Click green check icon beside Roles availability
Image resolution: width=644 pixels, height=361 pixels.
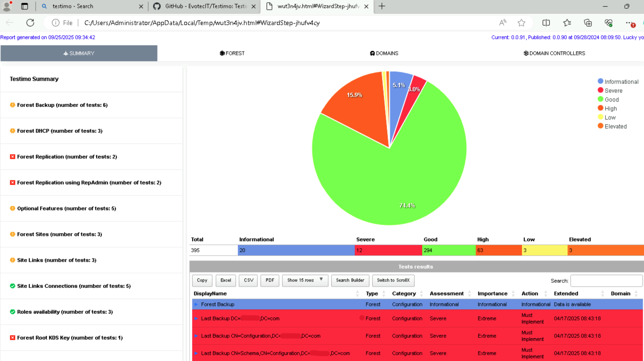point(12,312)
